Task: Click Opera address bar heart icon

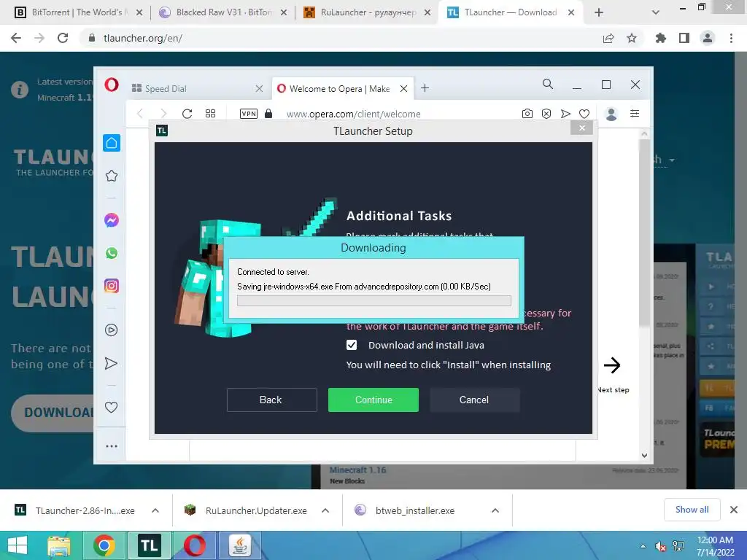Action: 584,114
